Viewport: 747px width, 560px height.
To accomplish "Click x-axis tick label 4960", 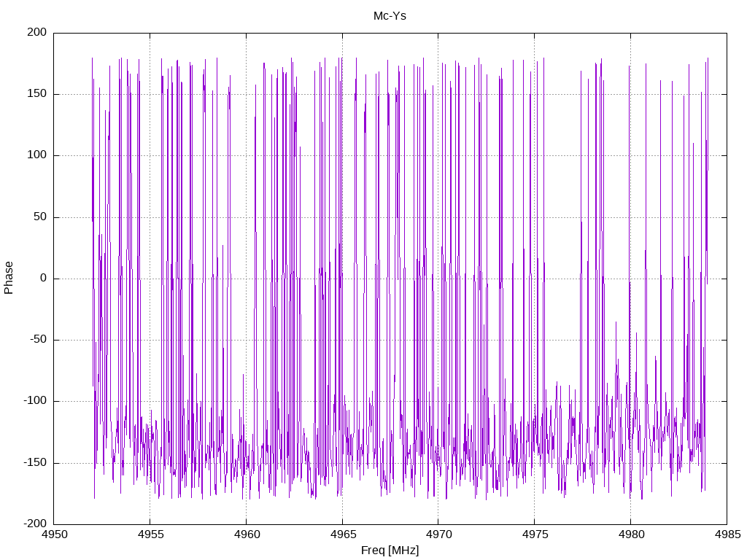I will pos(247,534).
